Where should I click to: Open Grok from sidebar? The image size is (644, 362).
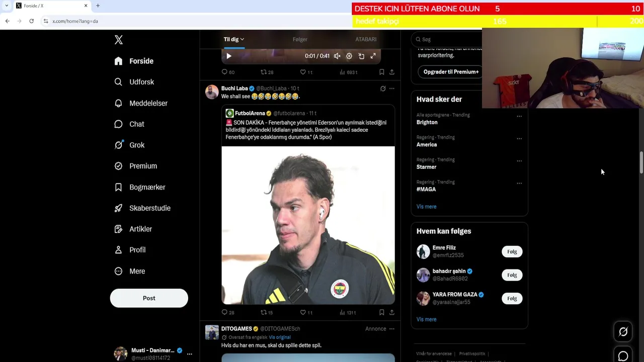coord(129,145)
